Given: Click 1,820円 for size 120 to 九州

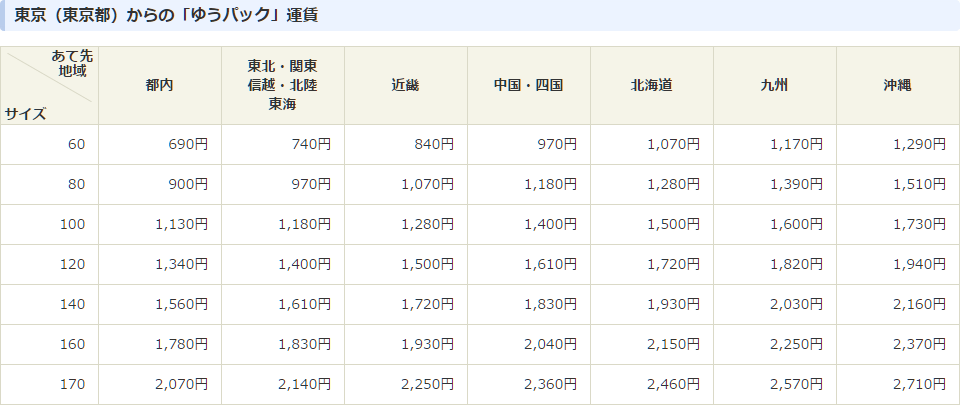Looking at the screenshot, I should pyautogui.click(x=797, y=264).
